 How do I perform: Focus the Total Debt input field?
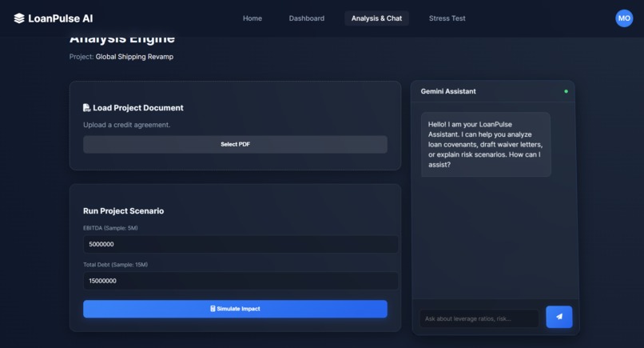(241, 281)
